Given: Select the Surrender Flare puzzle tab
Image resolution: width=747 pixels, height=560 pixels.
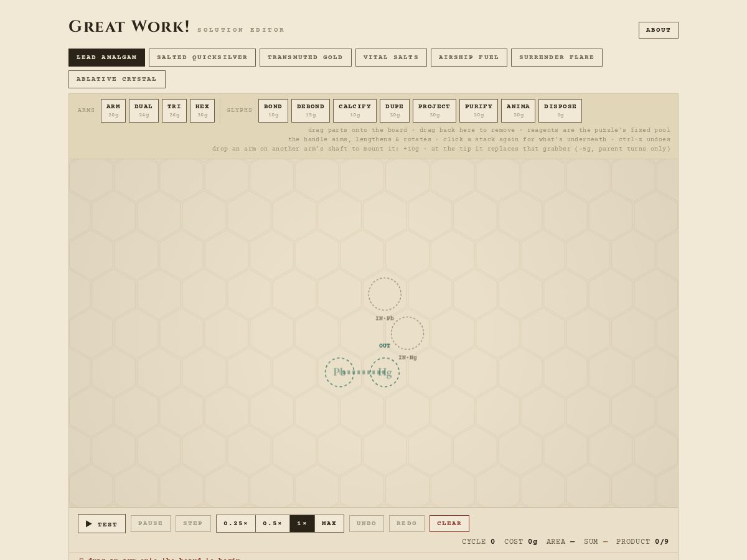Looking at the screenshot, I should 557,57.
